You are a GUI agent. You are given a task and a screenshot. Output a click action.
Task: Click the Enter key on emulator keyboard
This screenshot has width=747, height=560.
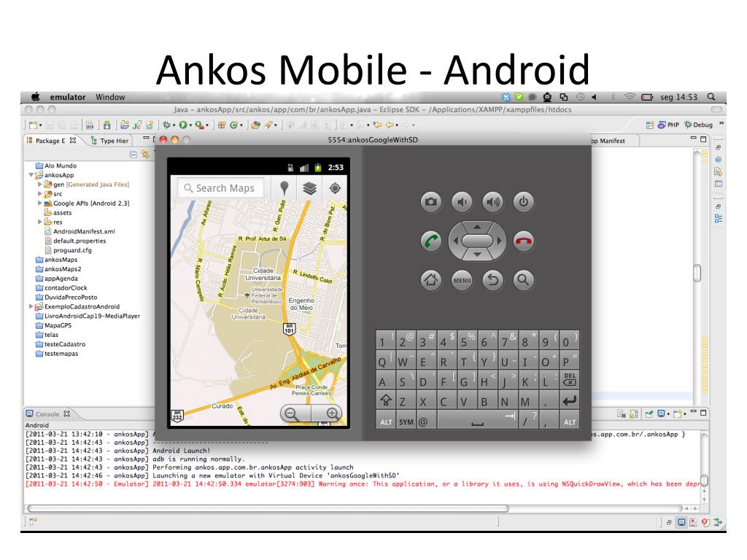(x=569, y=401)
